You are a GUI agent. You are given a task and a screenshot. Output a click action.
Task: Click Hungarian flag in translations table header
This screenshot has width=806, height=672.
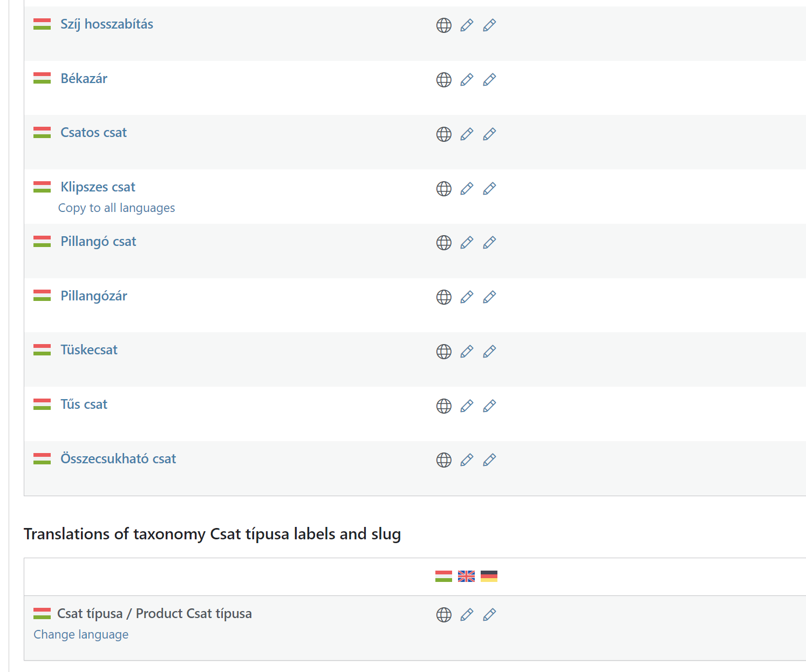443,577
